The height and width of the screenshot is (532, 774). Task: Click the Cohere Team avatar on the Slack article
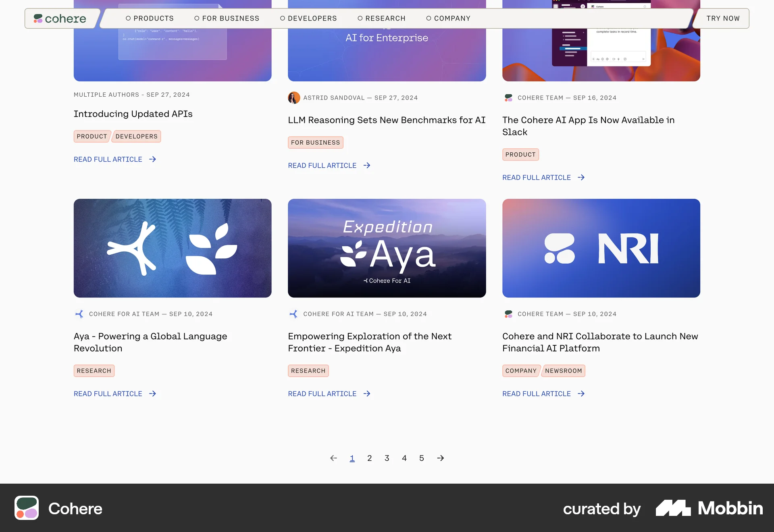[x=508, y=98]
